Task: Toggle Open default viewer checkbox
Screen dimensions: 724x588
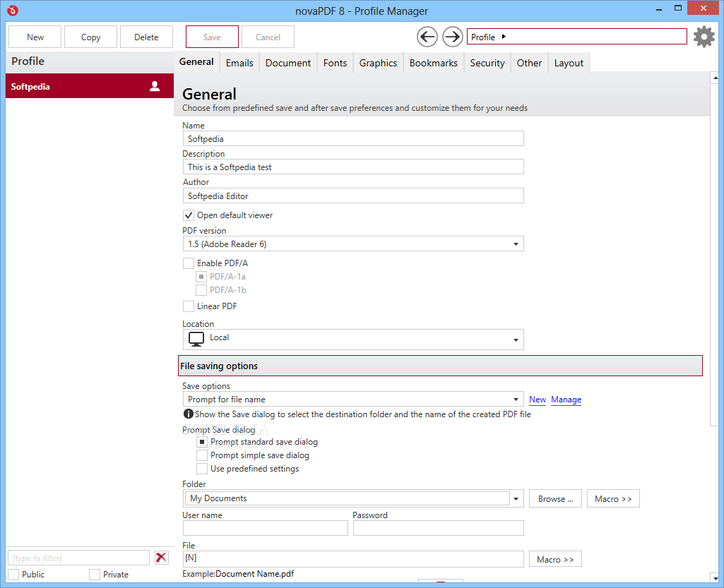Action: coord(189,215)
